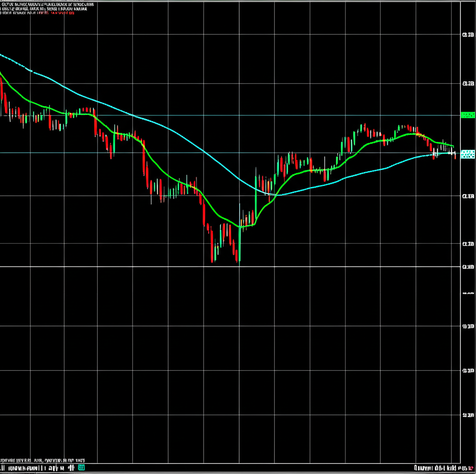Select the upper cyan horizontal level line

tap(279, 115)
